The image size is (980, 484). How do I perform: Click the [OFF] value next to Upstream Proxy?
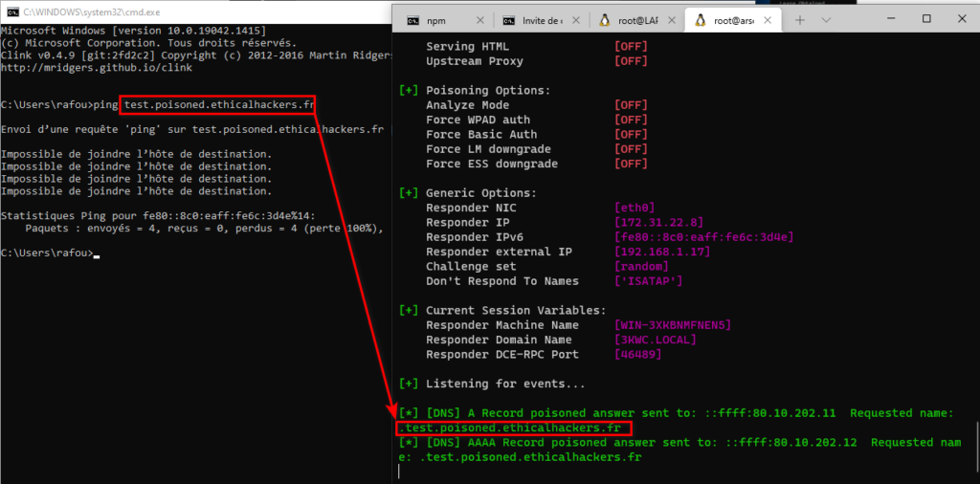pos(632,61)
